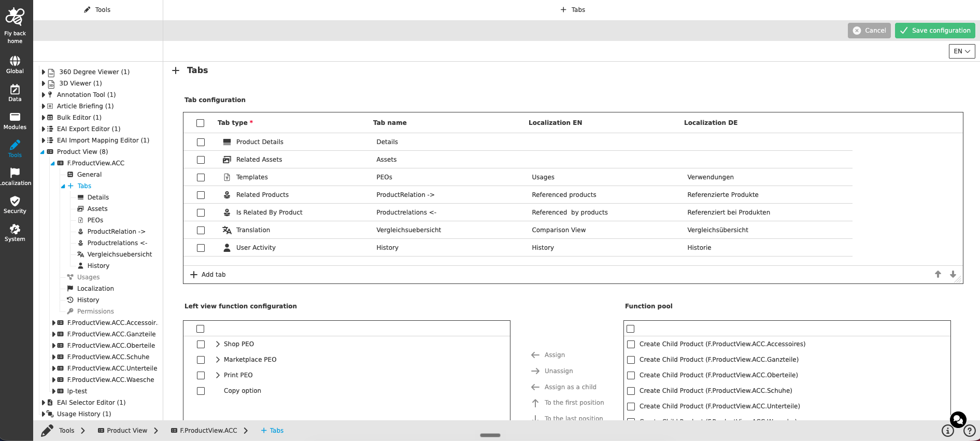980x441 pixels.
Task: Click the Assign button
Action: (548, 355)
